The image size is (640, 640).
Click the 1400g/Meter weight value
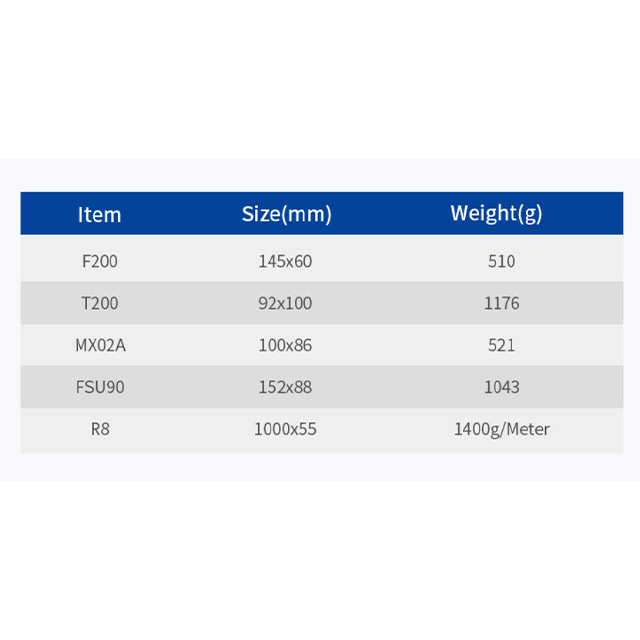(x=502, y=429)
